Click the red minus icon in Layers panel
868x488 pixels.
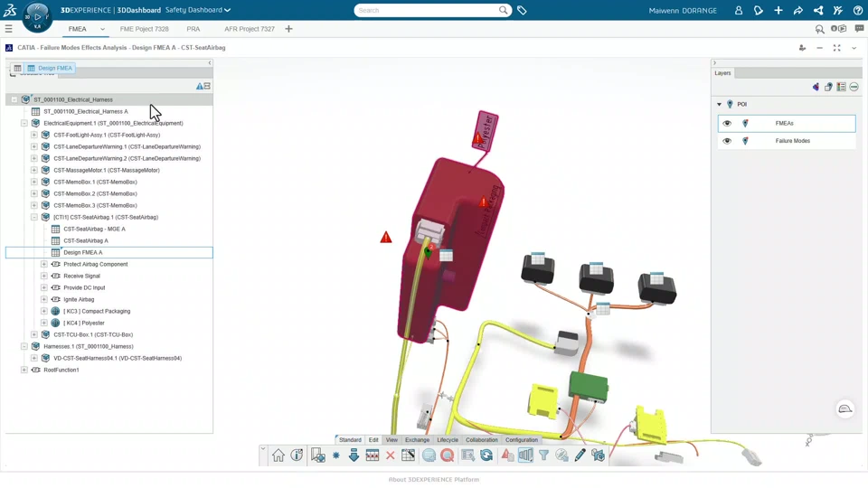point(854,87)
